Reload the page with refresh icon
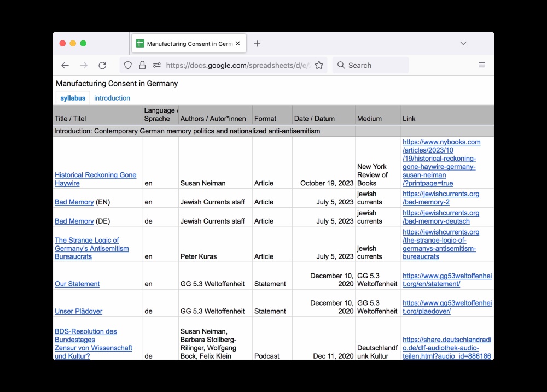 click(x=102, y=65)
